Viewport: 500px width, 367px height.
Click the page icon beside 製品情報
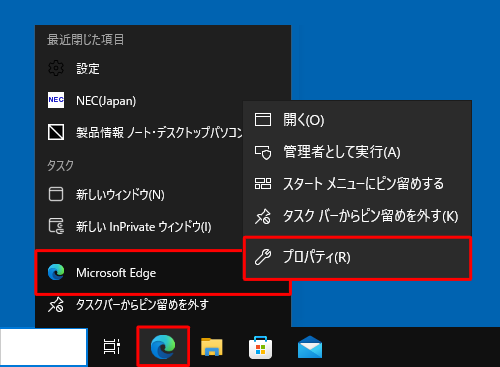pos(56,132)
